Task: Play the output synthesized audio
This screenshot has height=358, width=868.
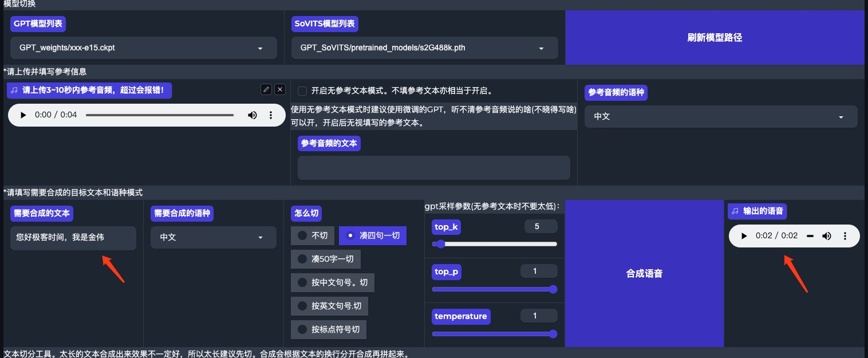Action: point(744,236)
